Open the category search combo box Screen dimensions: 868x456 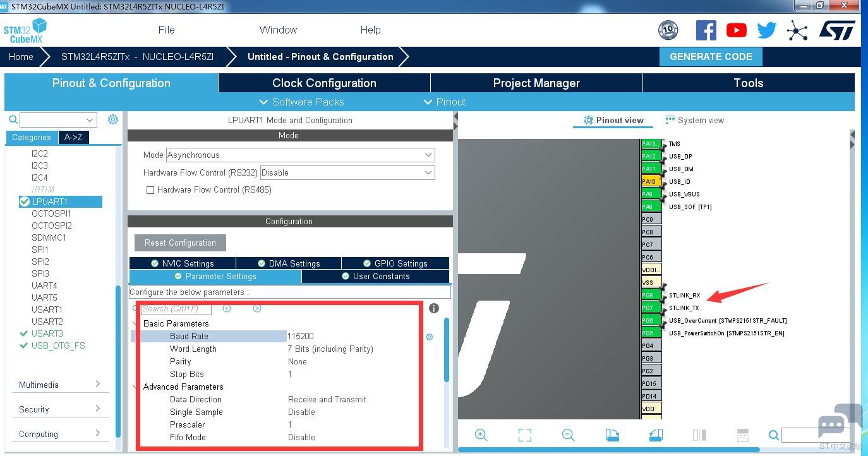coord(58,120)
